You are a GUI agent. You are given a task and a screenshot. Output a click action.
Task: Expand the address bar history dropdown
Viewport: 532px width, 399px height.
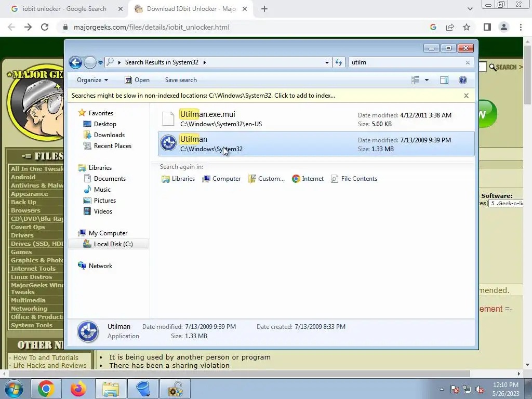327,62
